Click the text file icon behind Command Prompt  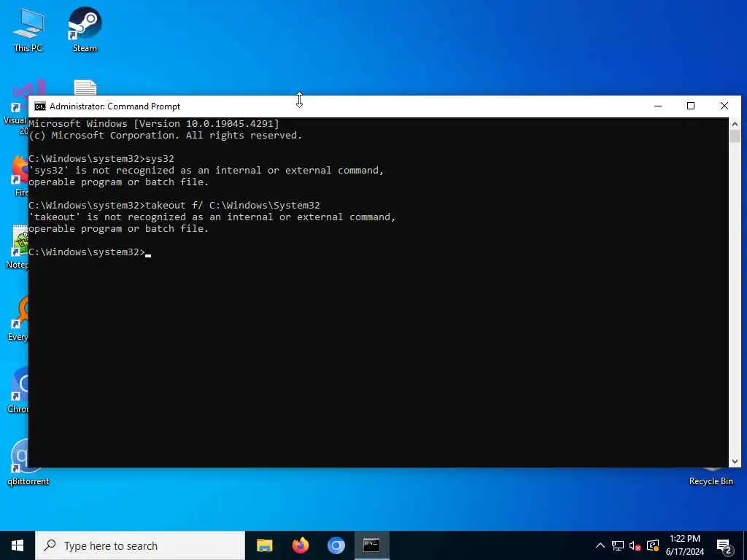(x=85, y=87)
